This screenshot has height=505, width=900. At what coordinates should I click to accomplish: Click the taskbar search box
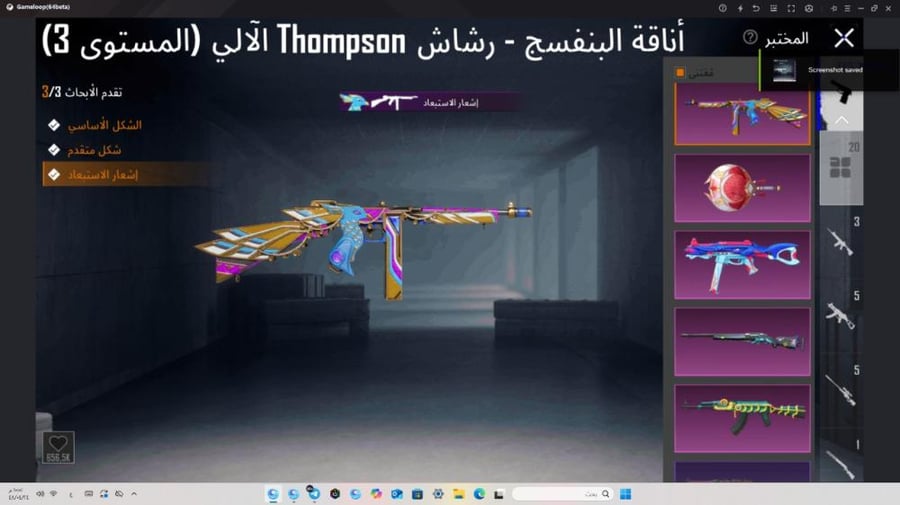coord(562,494)
